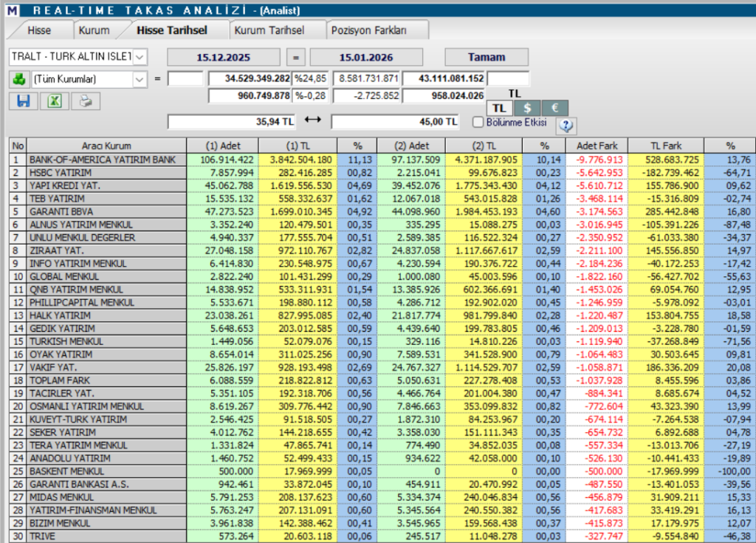
Task: Open the TRALT stock selection dropdown
Action: (x=140, y=57)
